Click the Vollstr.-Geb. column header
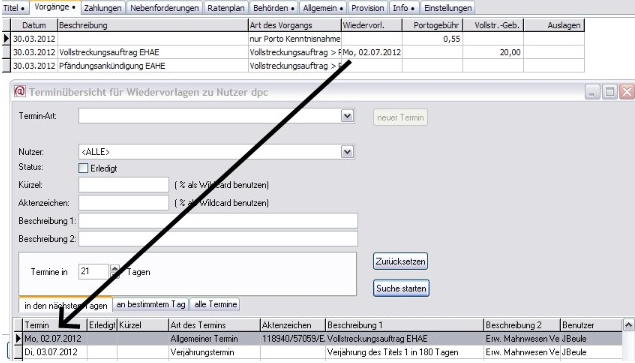Viewport: 635px width, 363px height. 493,25
